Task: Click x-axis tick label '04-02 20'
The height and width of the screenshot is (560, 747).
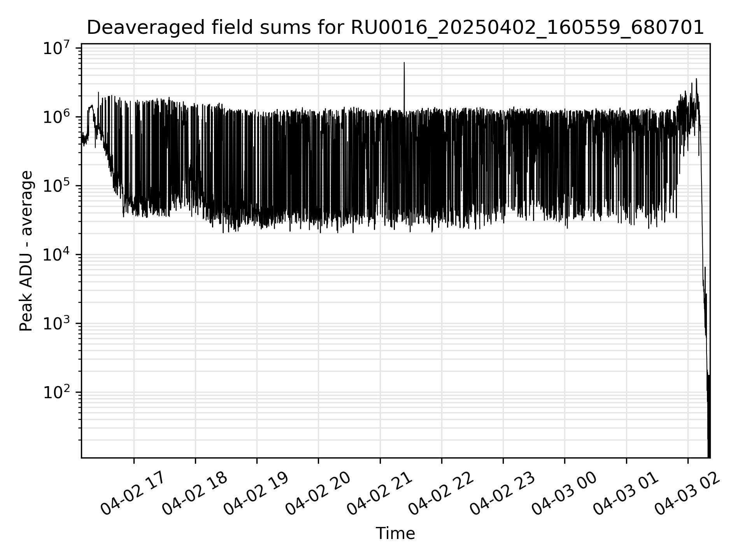Action: (x=318, y=494)
